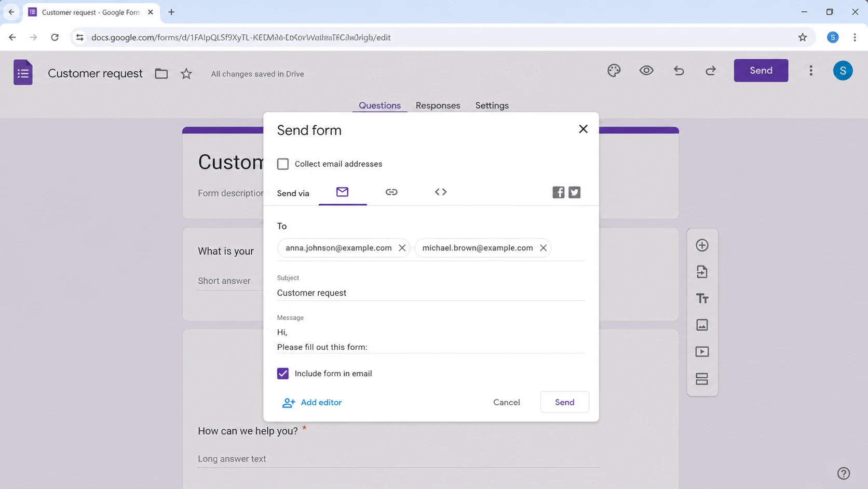The image size is (868, 489).
Task: Share the form via Facebook icon
Action: click(558, 192)
